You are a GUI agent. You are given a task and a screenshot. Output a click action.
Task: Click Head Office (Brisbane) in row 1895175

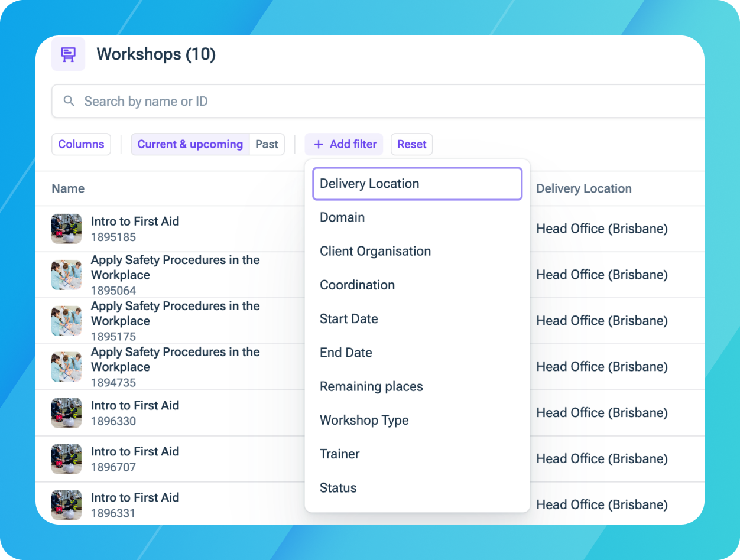(x=602, y=321)
